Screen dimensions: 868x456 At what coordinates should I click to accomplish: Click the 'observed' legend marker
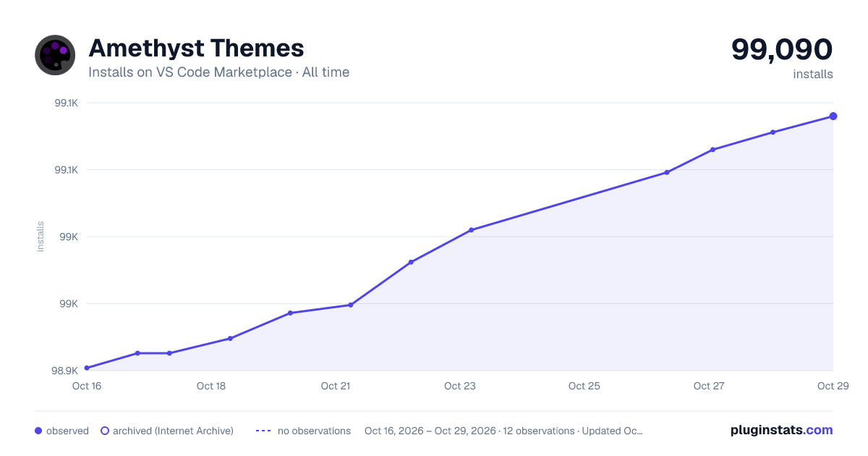point(38,431)
